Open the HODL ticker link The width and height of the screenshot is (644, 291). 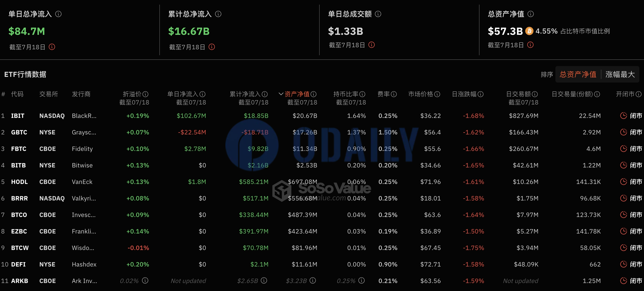click(19, 182)
